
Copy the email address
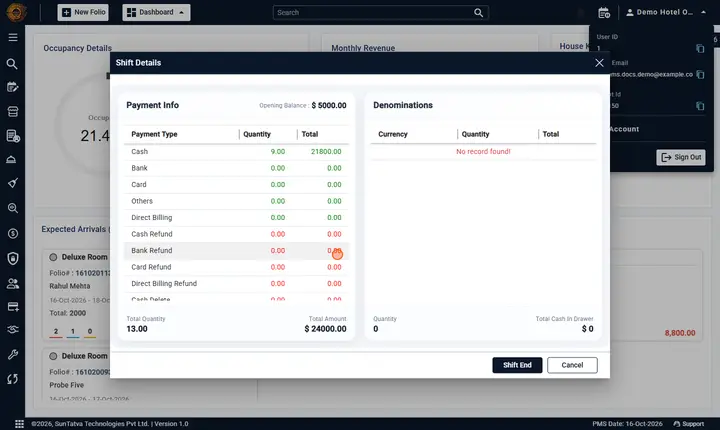coord(700,74)
